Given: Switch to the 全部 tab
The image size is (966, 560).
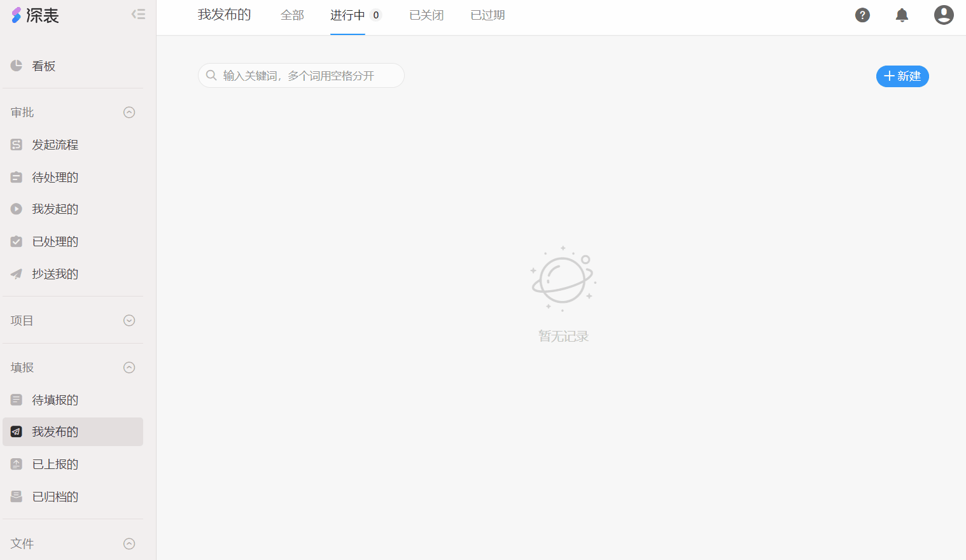Looking at the screenshot, I should point(292,15).
